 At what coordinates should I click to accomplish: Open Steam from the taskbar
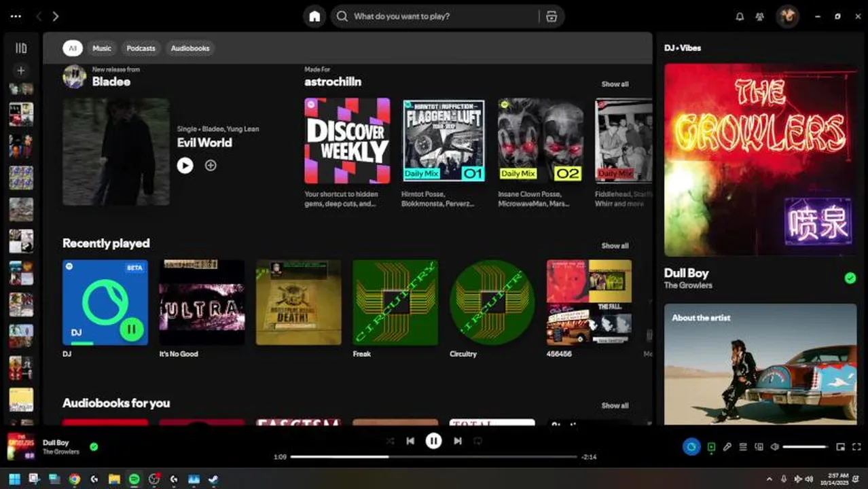click(x=213, y=479)
